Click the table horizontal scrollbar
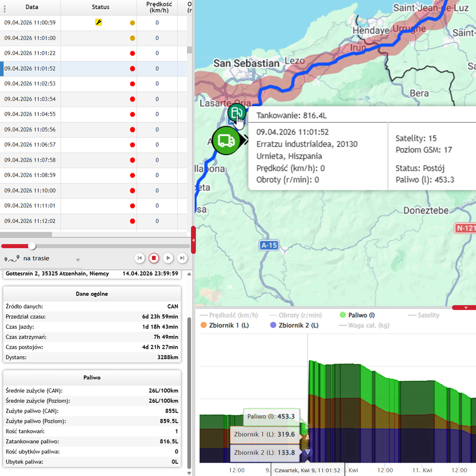 coord(26,235)
